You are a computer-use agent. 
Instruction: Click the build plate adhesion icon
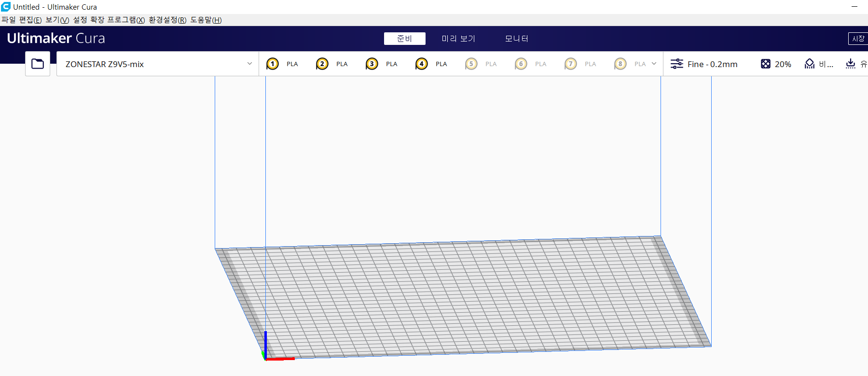click(851, 64)
